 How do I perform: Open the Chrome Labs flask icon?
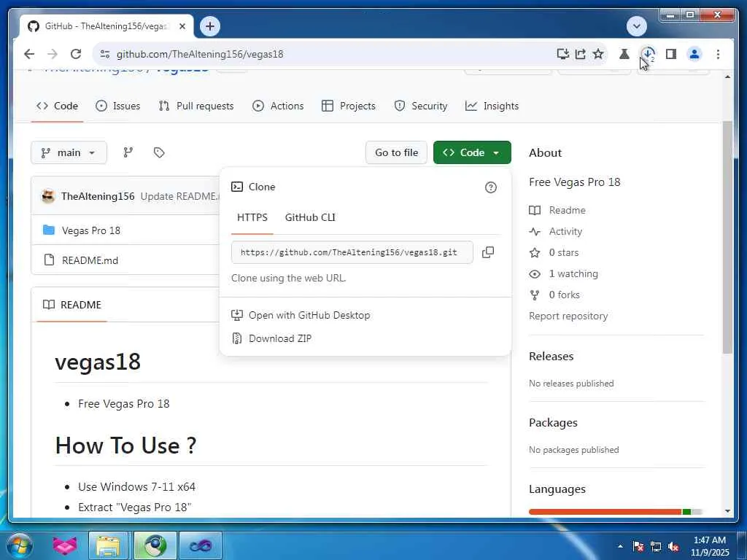[x=624, y=54]
